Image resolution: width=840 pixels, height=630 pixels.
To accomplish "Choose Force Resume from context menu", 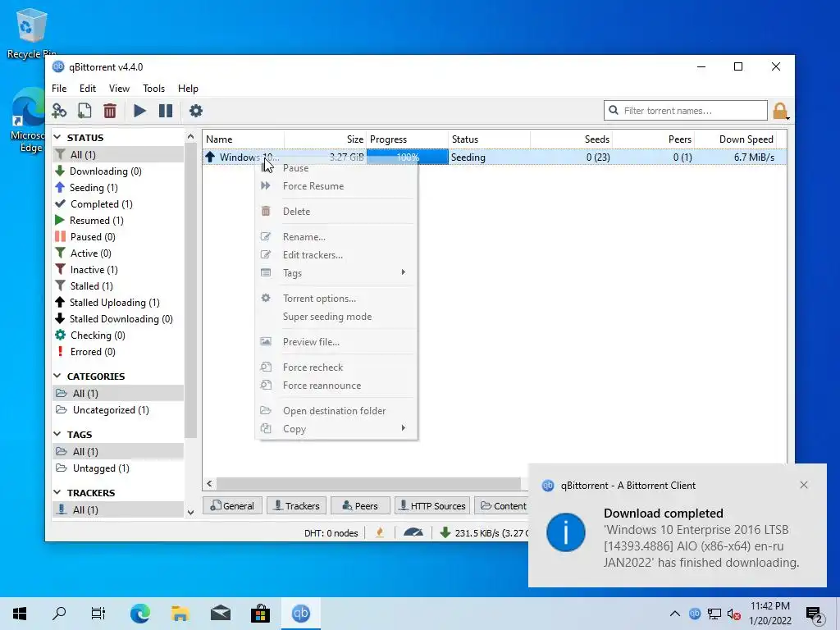I will (336, 186).
